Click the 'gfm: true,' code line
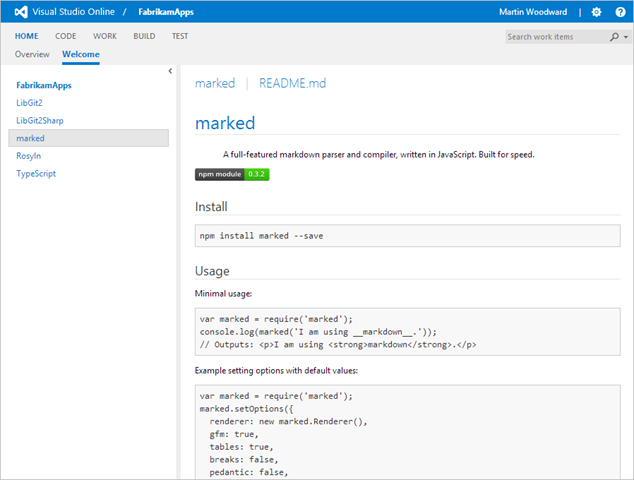The image size is (634, 480). coord(234,434)
